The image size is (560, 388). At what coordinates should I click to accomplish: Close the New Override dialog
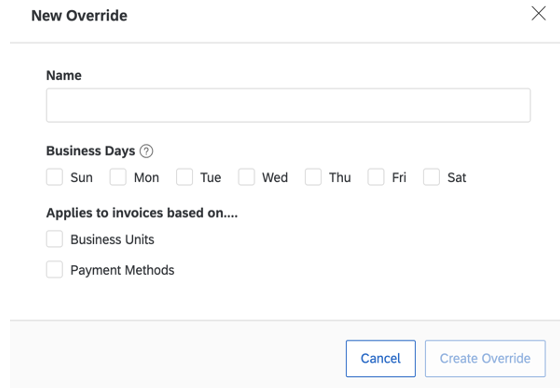538,14
